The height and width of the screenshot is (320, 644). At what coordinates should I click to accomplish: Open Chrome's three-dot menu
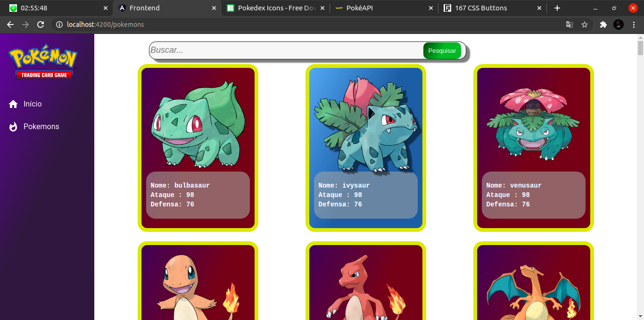(x=634, y=25)
